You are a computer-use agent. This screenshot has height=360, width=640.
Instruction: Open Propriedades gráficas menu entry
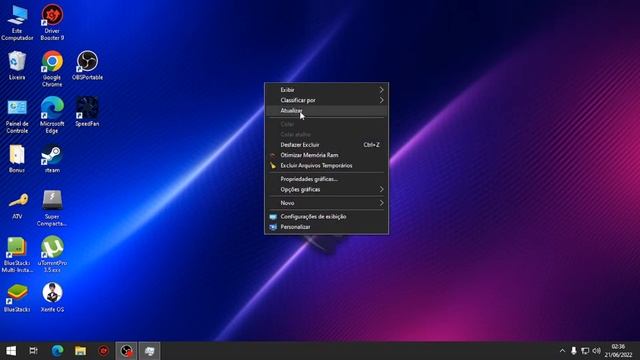pos(327,179)
